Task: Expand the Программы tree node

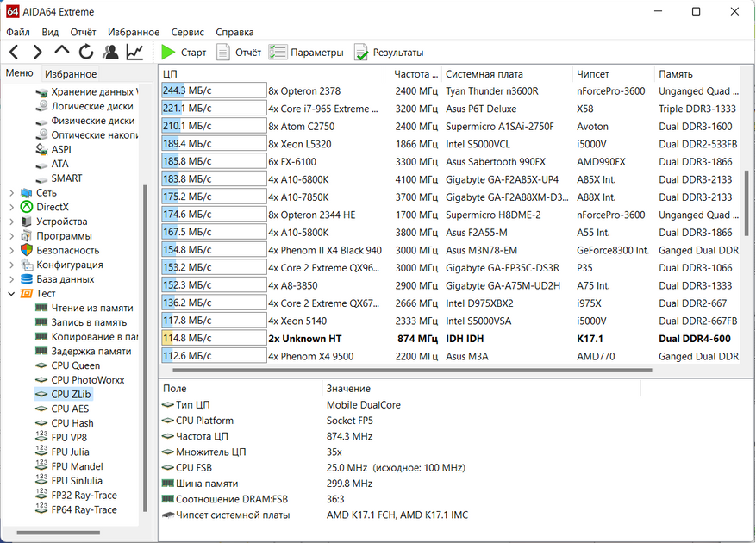Action: click(x=11, y=236)
